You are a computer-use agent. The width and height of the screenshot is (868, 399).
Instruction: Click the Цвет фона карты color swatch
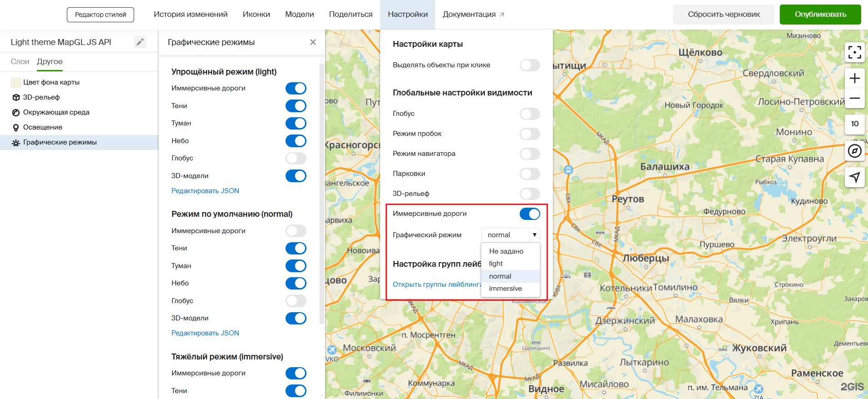click(x=16, y=82)
